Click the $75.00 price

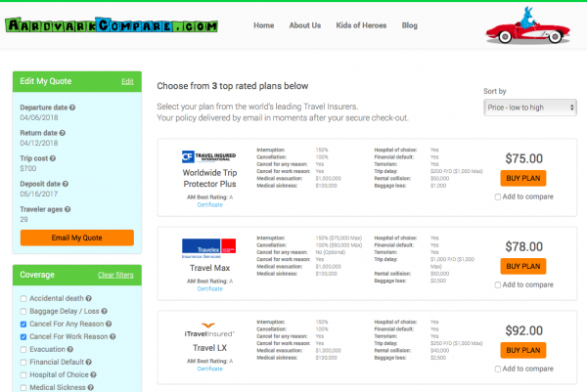(x=523, y=158)
